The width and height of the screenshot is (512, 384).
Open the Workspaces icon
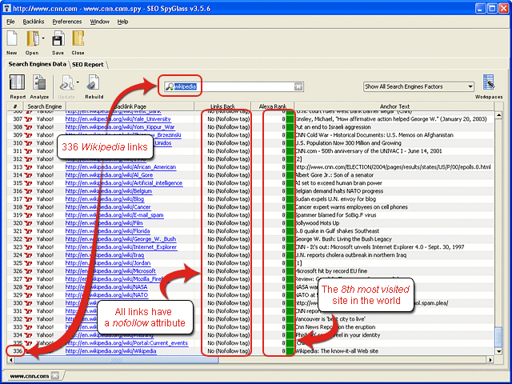[488, 82]
